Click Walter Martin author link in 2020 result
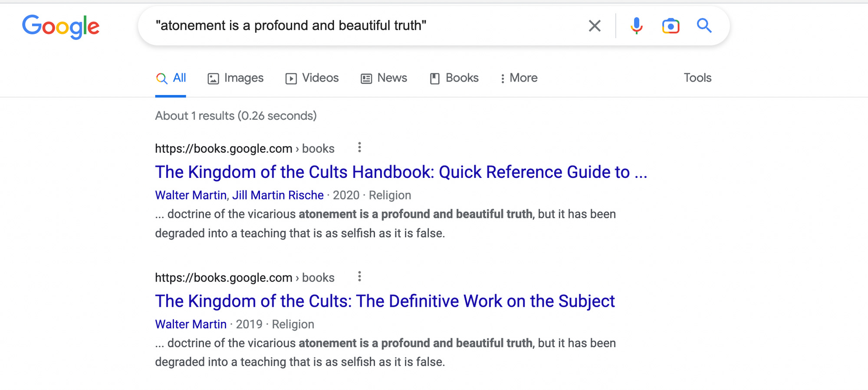Image resolution: width=868 pixels, height=390 pixels. click(x=191, y=195)
